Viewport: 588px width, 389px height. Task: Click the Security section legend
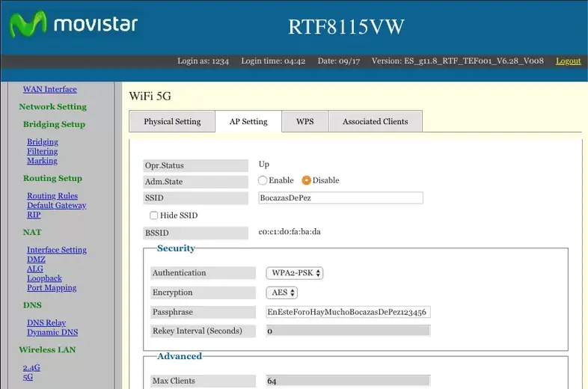[176, 248]
